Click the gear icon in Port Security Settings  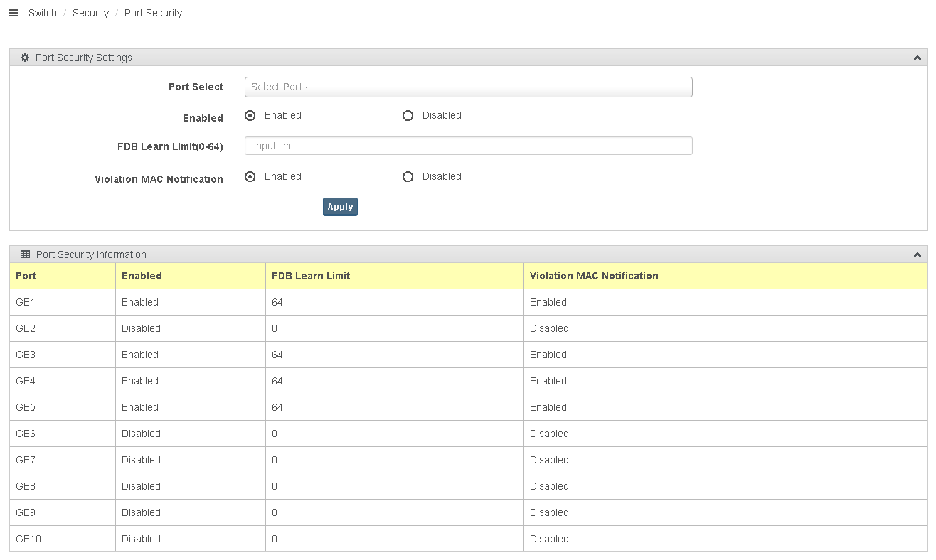pos(25,58)
